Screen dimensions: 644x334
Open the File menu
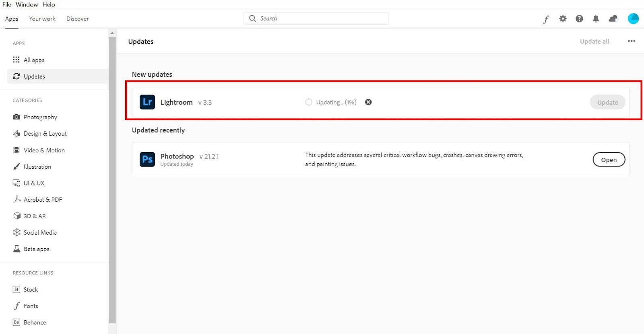coord(7,4)
